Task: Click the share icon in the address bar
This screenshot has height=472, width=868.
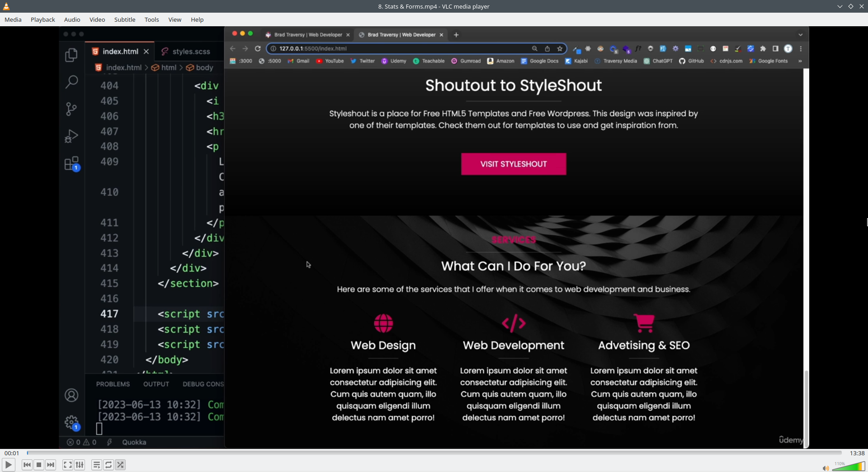Action: click(x=547, y=48)
